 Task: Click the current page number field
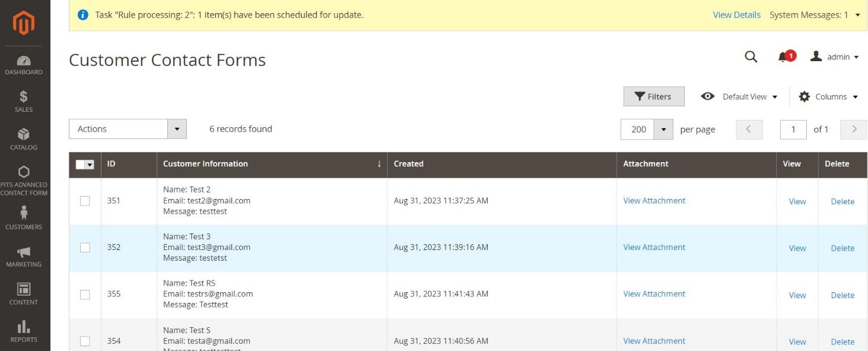tap(793, 129)
